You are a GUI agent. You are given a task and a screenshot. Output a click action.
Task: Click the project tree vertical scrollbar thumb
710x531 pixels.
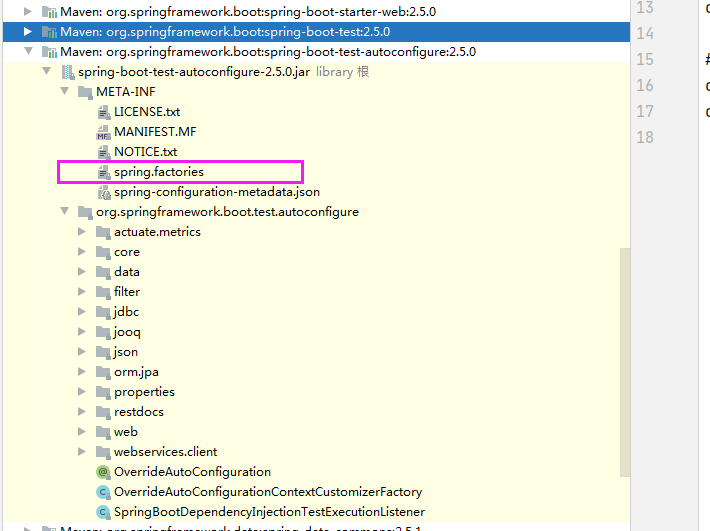(x=625, y=362)
